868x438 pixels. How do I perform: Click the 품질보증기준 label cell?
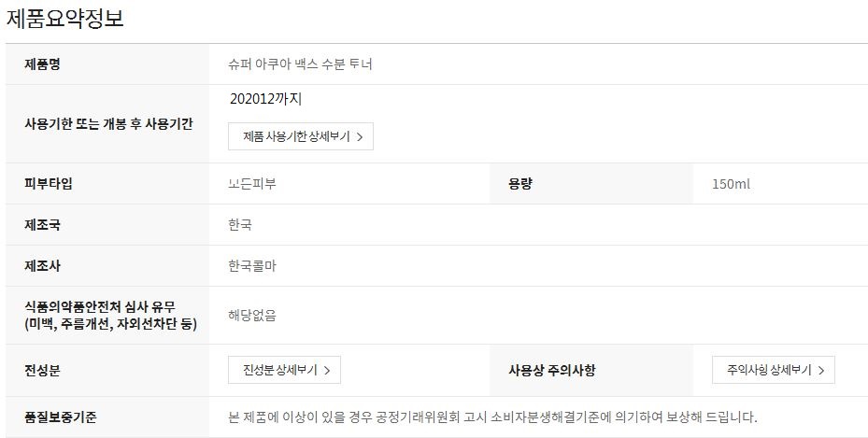(x=107, y=417)
